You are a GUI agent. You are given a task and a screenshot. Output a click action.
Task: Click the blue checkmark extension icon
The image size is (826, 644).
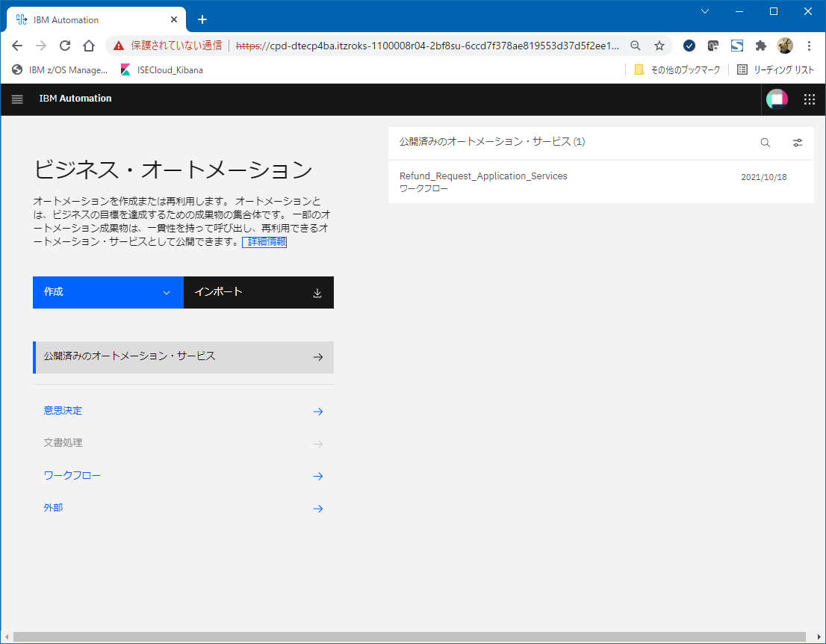[x=689, y=46]
